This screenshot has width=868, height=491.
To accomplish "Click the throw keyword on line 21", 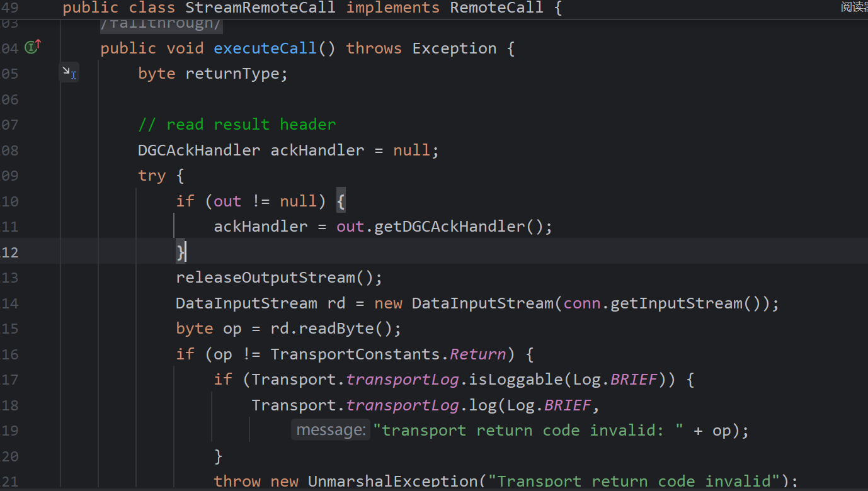I will (x=237, y=482).
